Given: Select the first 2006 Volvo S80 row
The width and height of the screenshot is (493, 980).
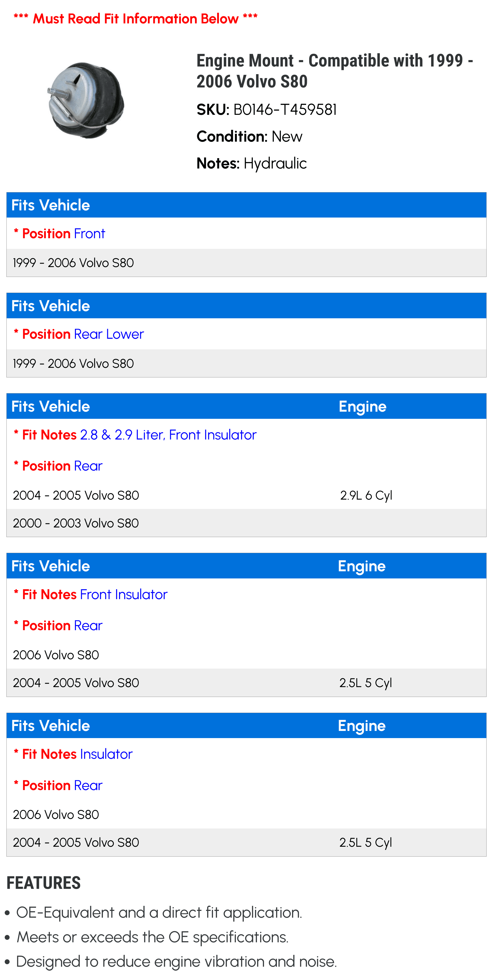Looking at the screenshot, I should point(246,655).
